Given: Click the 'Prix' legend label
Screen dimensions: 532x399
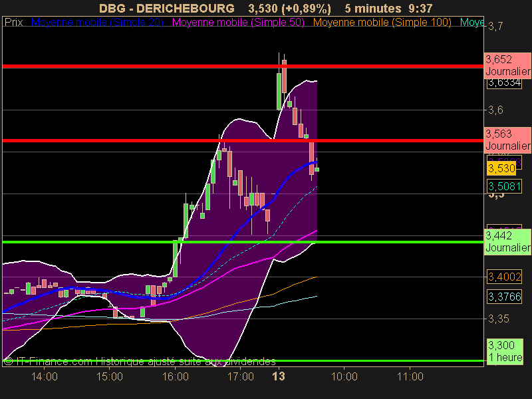Looking at the screenshot, I should 14,23.
